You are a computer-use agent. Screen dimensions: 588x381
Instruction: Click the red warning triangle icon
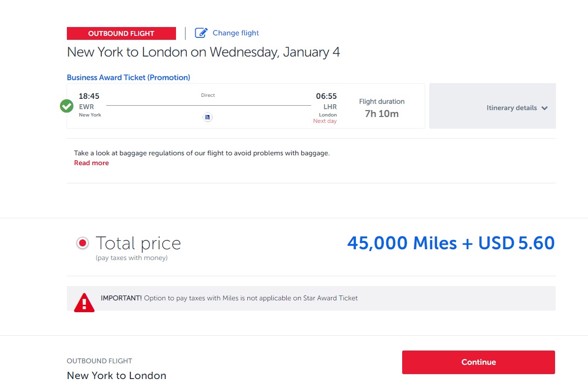coord(84,302)
